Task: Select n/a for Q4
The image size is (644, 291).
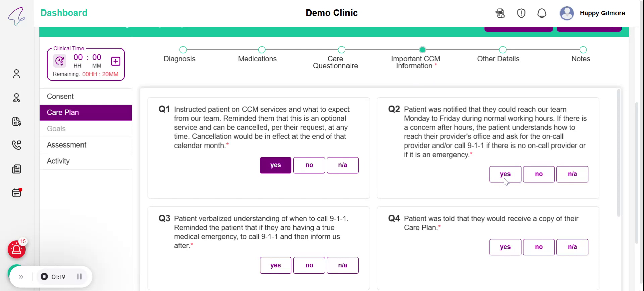Action: coord(572,247)
